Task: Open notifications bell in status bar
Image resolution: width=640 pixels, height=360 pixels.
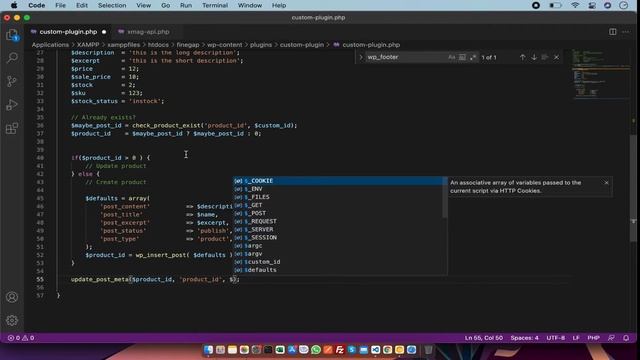Action: (626, 338)
